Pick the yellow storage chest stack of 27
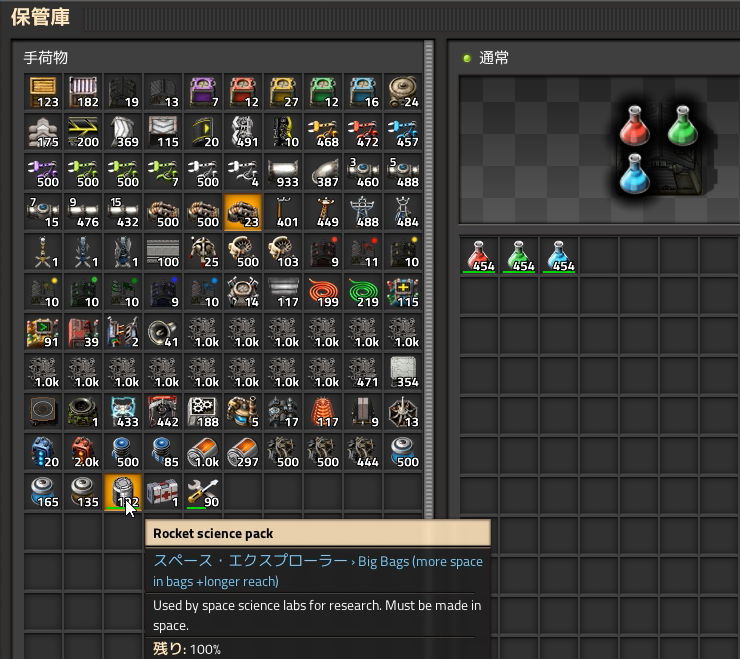740x659 pixels. (x=283, y=92)
